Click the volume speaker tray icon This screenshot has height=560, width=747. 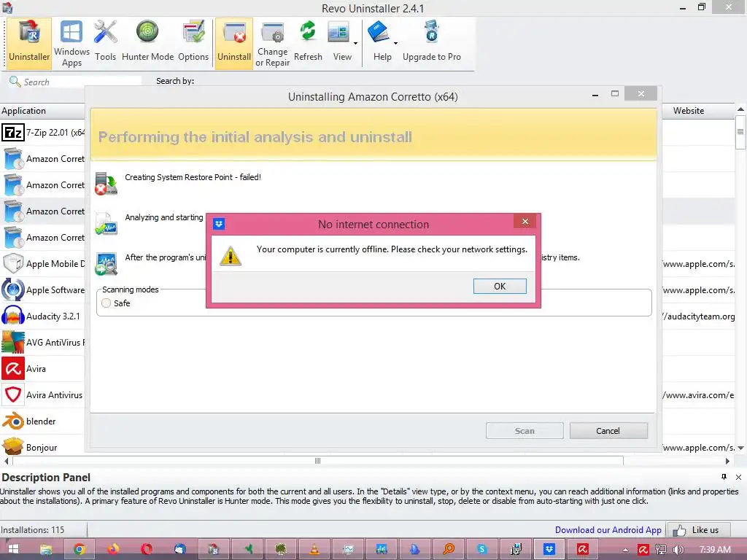coord(678,550)
